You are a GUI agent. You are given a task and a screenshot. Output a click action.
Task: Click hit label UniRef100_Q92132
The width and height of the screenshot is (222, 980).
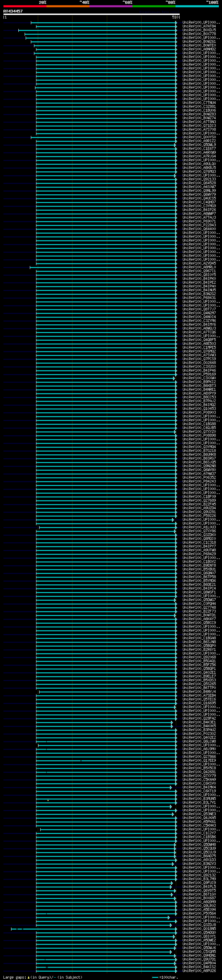point(199,875)
